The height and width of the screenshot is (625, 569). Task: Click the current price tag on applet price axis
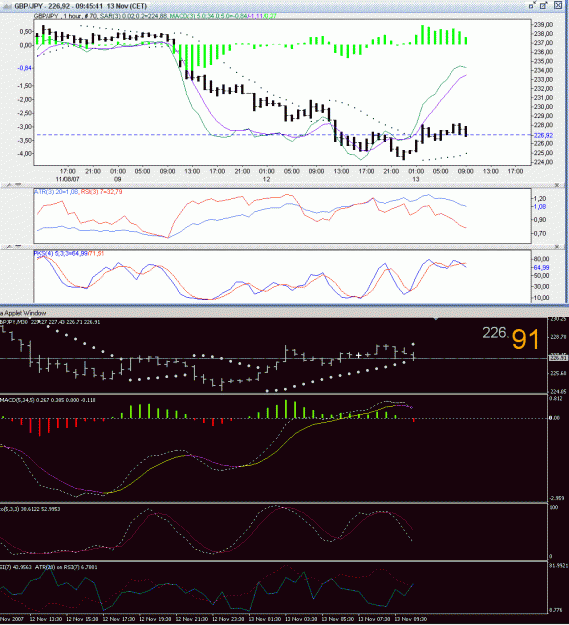(559, 358)
